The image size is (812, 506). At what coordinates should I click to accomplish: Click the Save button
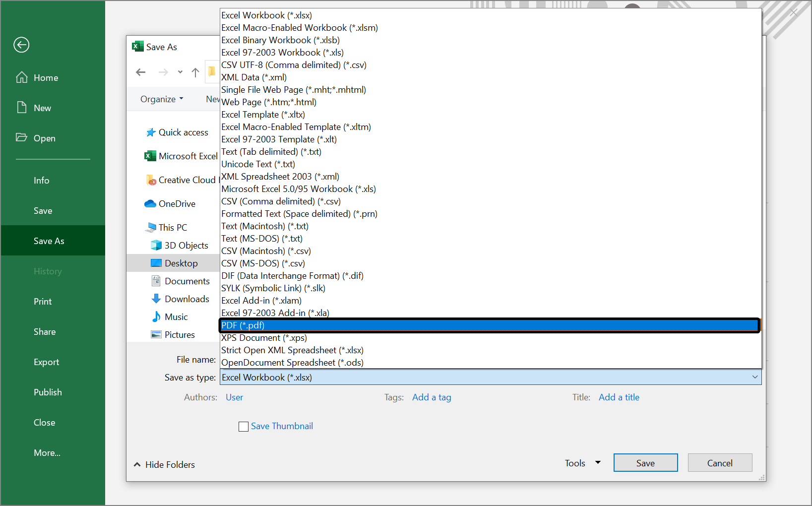click(x=645, y=462)
